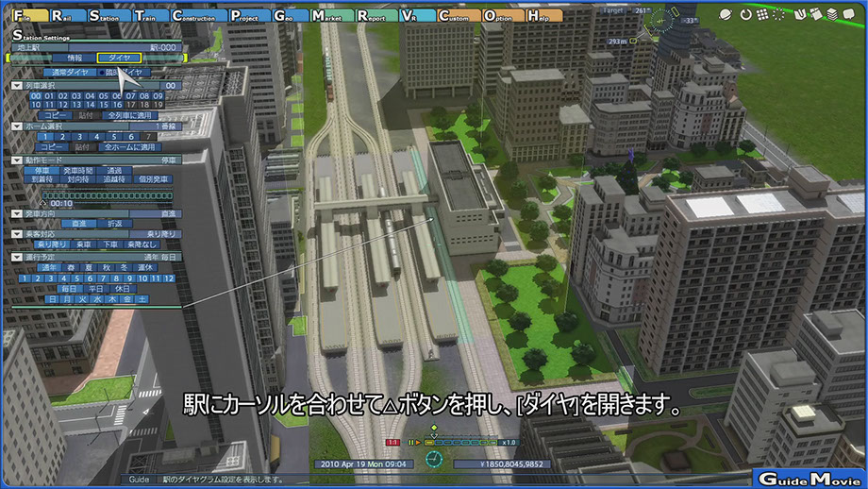Viewport: 868px width, 489px height.
Task: Select the 臨時ダイヤ radio option
Action: tap(121, 72)
